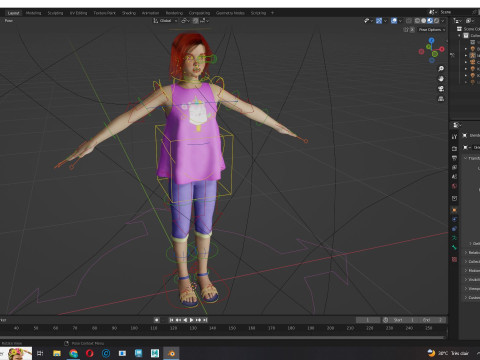Open the Texture Paint workspace
This screenshot has height=360, width=480.
coord(104,13)
